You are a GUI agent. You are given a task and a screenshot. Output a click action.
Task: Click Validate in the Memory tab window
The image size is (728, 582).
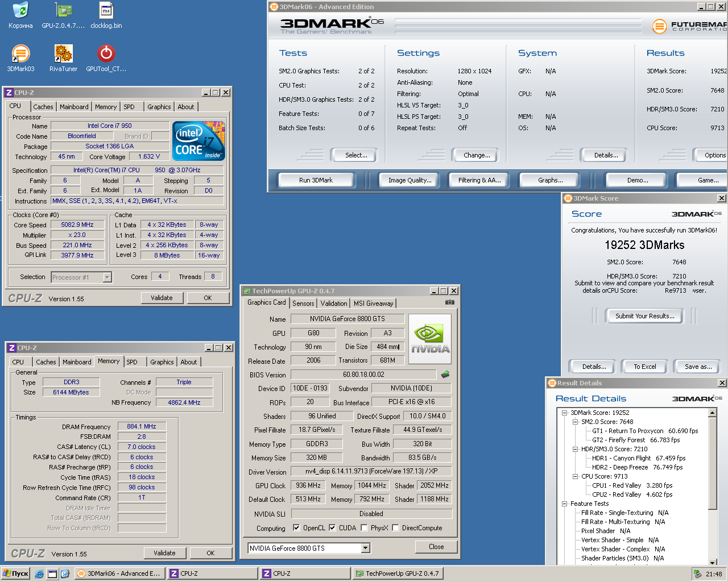tap(164, 553)
